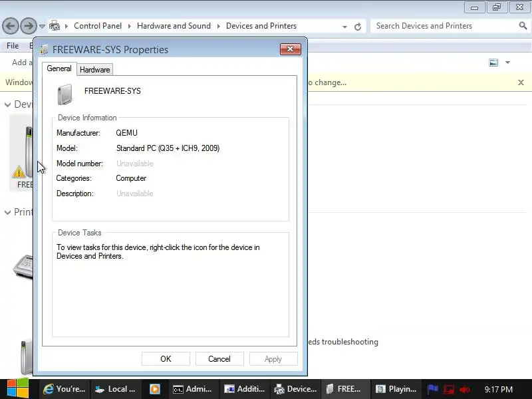Switch to FREE... properties taskbar item
The image size is (532, 399).
344,389
